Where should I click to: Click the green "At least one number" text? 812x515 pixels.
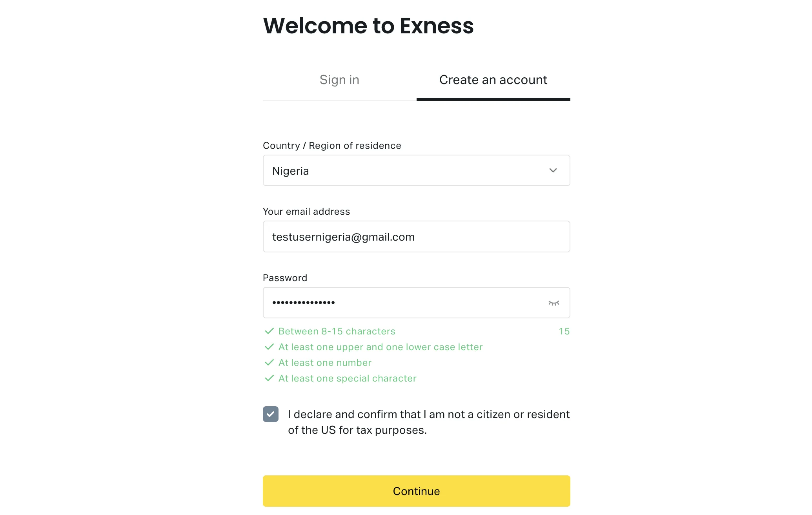[324, 362]
